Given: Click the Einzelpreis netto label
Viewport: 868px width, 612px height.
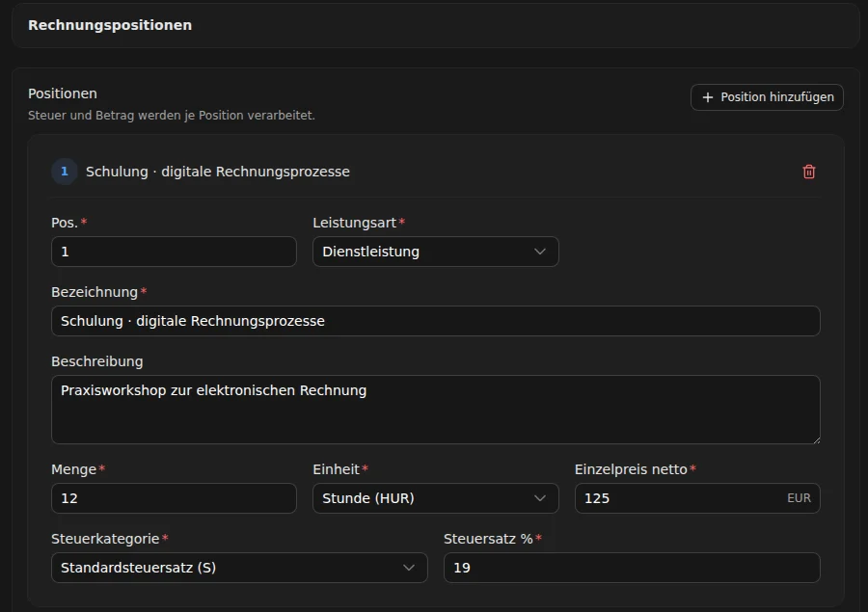Looking at the screenshot, I should [631, 469].
